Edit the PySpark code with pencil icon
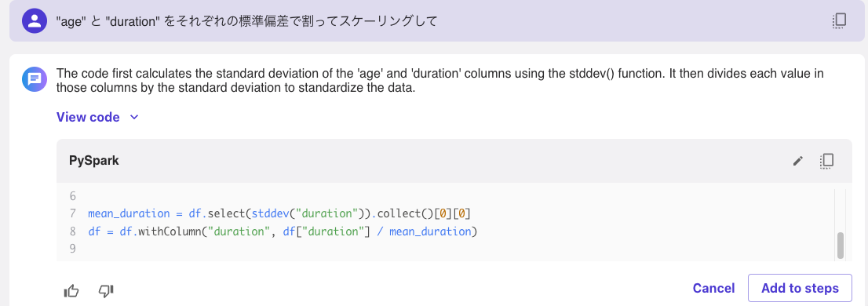This screenshot has height=306, width=868. click(797, 161)
